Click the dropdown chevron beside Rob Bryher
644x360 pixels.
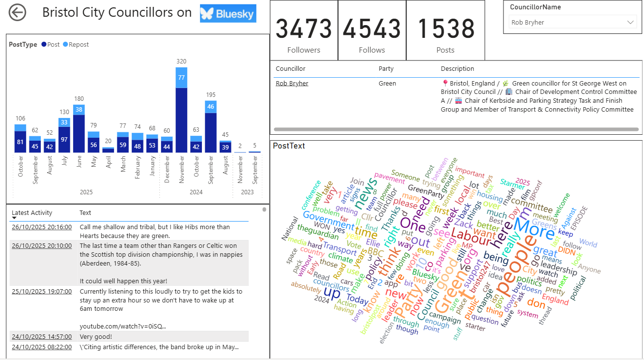630,23
